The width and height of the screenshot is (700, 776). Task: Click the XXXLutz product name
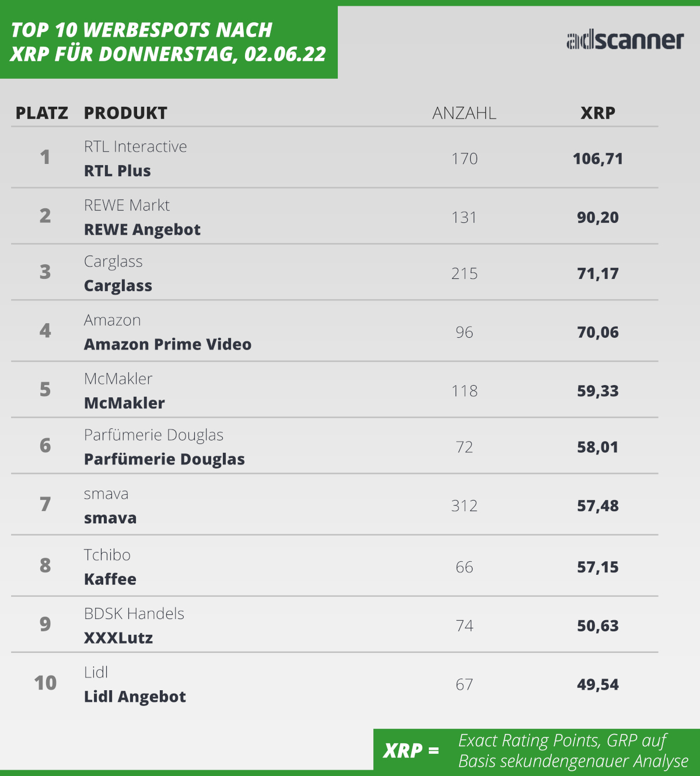pyautogui.click(x=118, y=638)
